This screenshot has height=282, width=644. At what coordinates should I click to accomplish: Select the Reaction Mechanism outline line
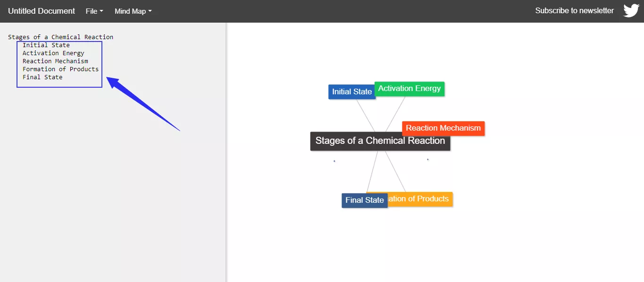(55, 61)
